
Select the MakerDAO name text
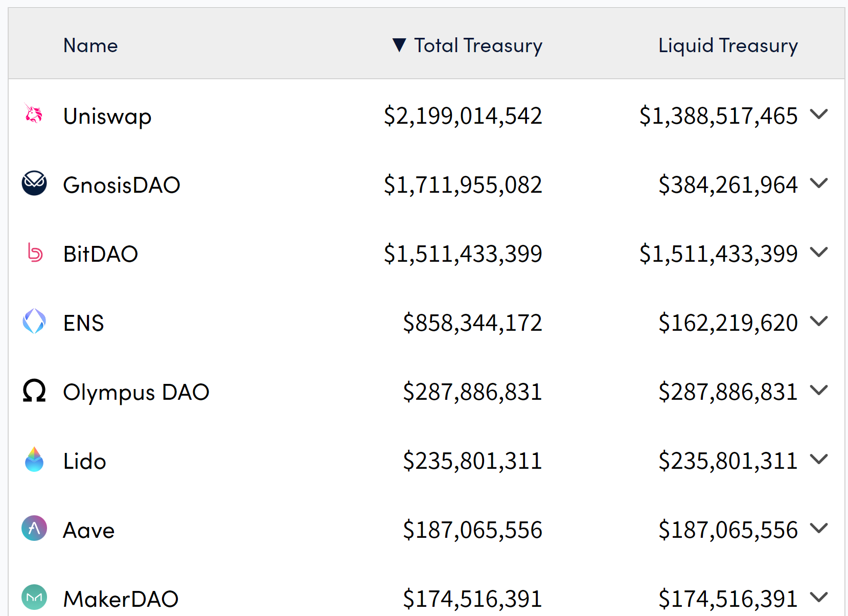(121, 599)
